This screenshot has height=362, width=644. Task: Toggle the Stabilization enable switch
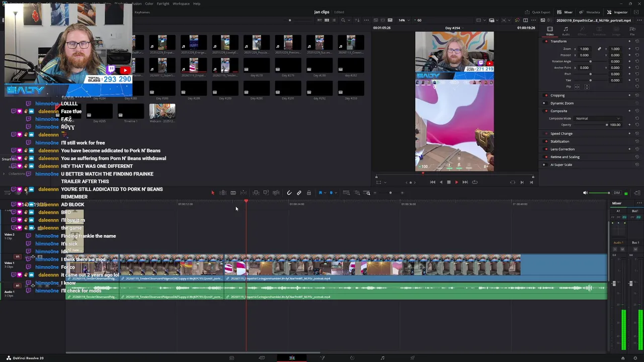[546, 142]
